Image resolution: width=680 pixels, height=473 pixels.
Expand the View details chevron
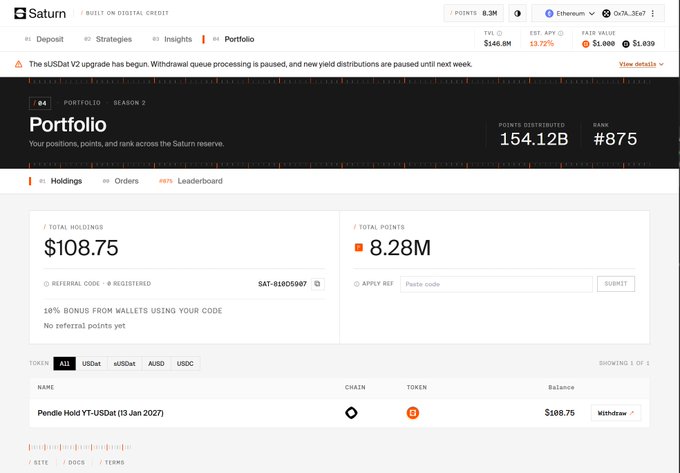[661, 64]
